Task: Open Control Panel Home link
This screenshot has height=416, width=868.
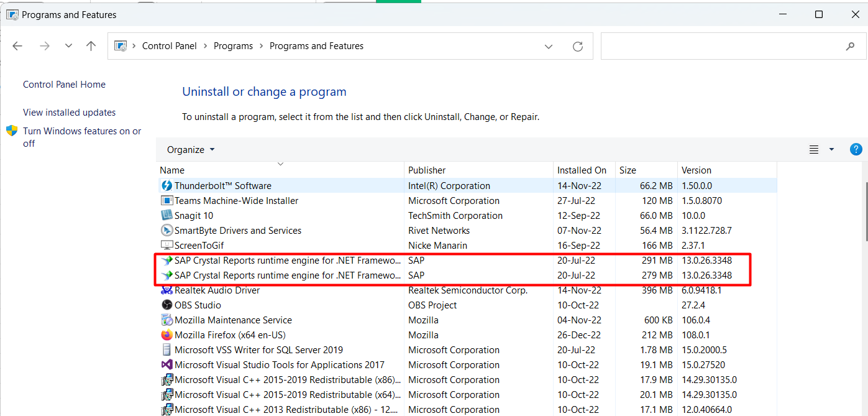Action: pyautogui.click(x=64, y=85)
